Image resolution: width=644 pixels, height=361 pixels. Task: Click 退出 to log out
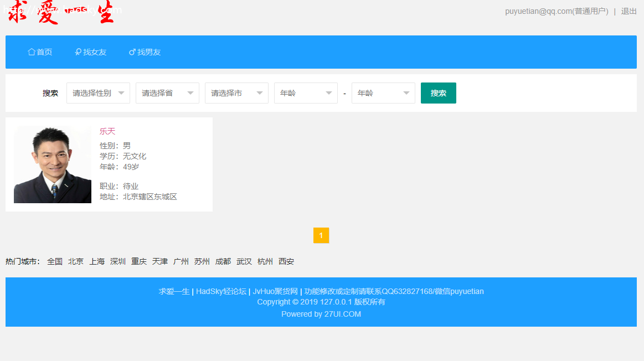[628, 11]
